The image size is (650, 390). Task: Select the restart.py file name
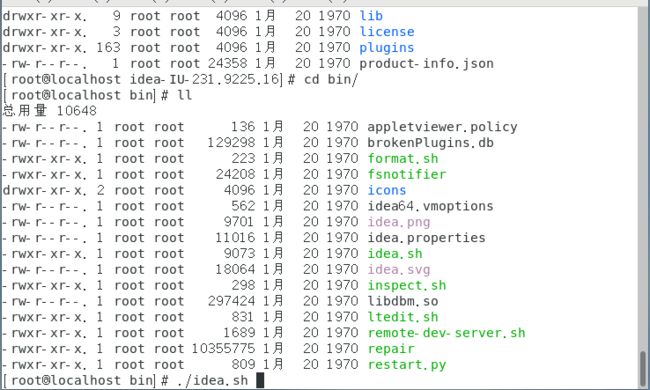pyautogui.click(x=407, y=365)
